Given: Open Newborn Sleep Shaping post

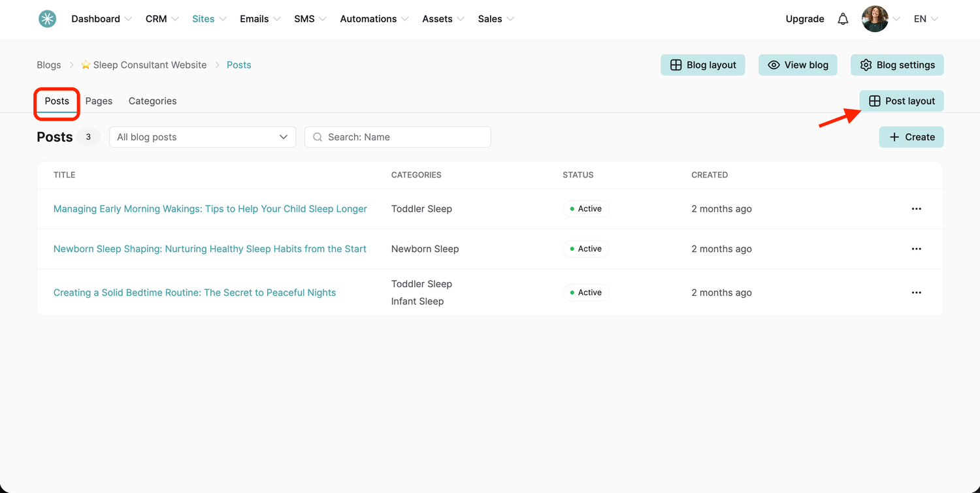Looking at the screenshot, I should (x=210, y=249).
